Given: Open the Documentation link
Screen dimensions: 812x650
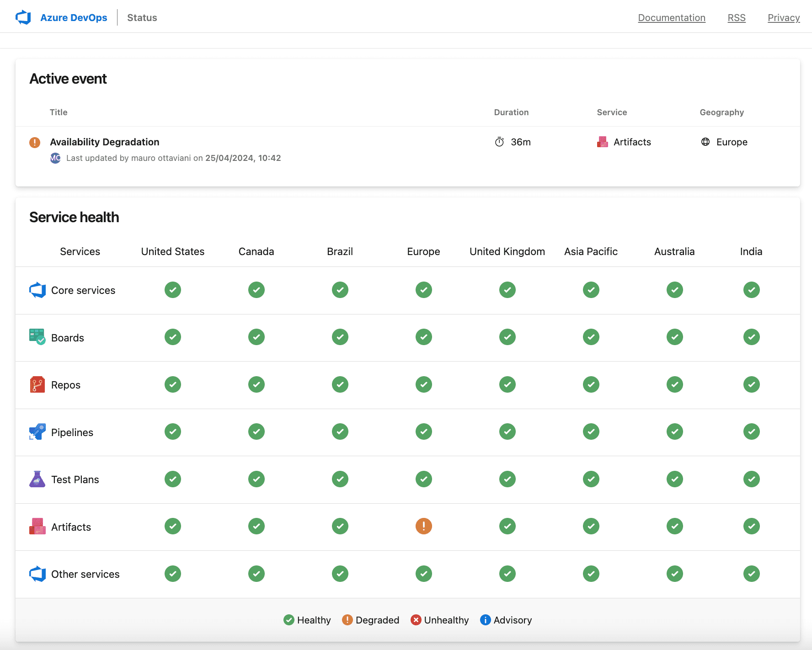Looking at the screenshot, I should [x=672, y=17].
